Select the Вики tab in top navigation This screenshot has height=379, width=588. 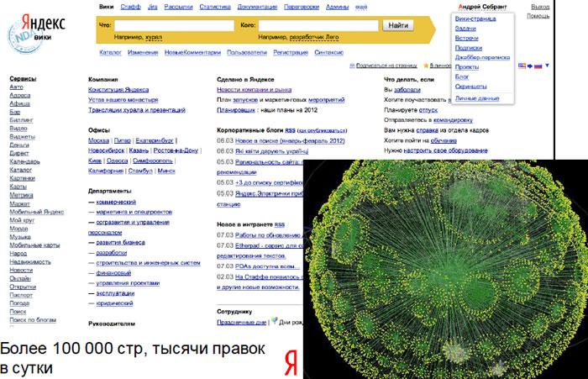[107, 7]
